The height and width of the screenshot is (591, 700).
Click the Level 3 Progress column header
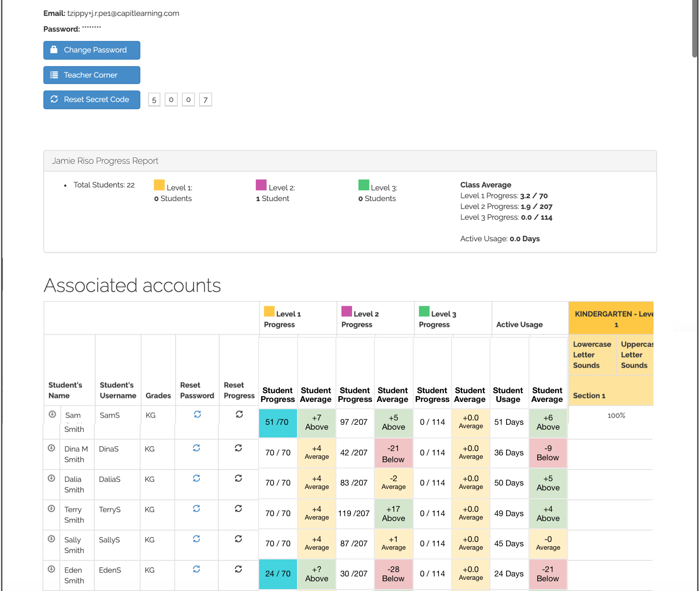tap(453, 318)
